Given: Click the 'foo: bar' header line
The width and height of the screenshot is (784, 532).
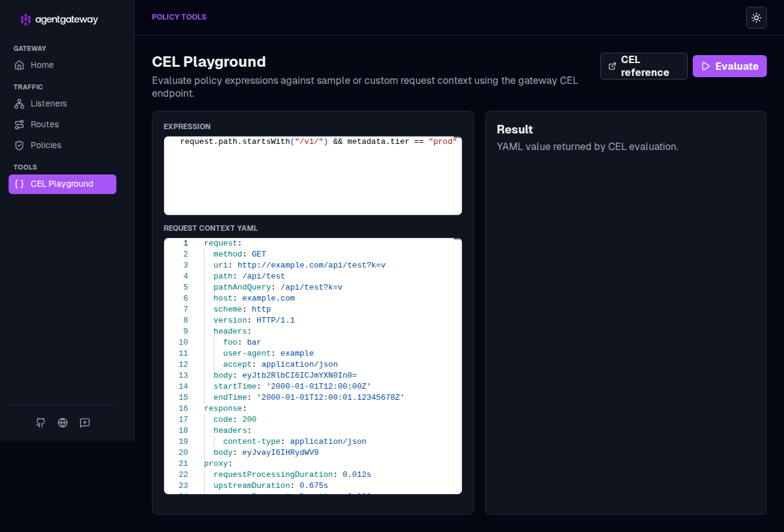Looking at the screenshot, I should [242, 342].
